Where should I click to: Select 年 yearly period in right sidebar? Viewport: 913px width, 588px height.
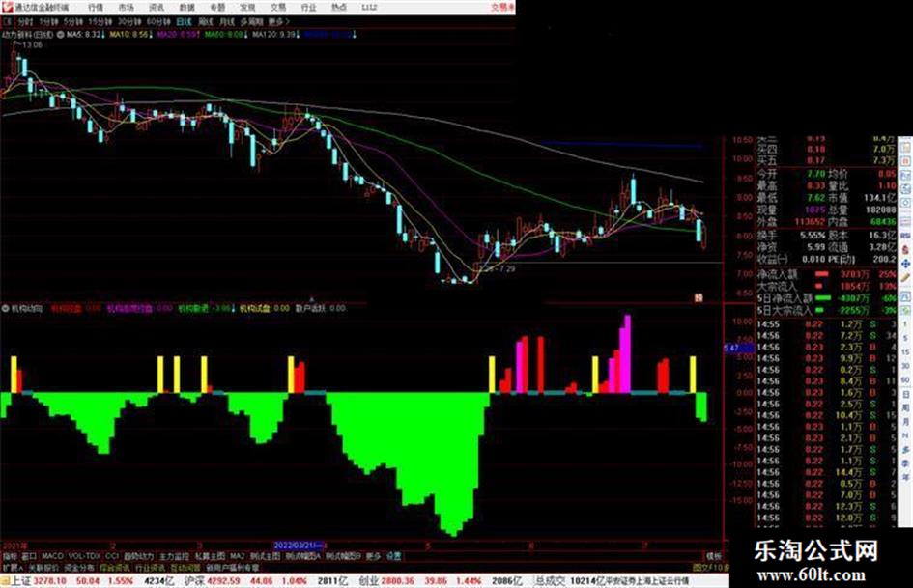[x=905, y=477]
